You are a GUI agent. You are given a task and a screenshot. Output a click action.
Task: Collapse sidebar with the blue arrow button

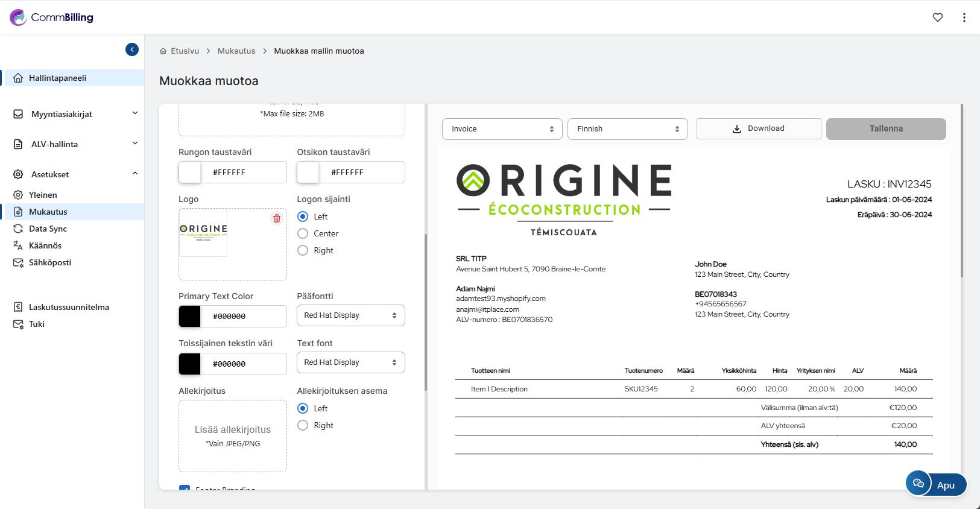click(132, 49)
